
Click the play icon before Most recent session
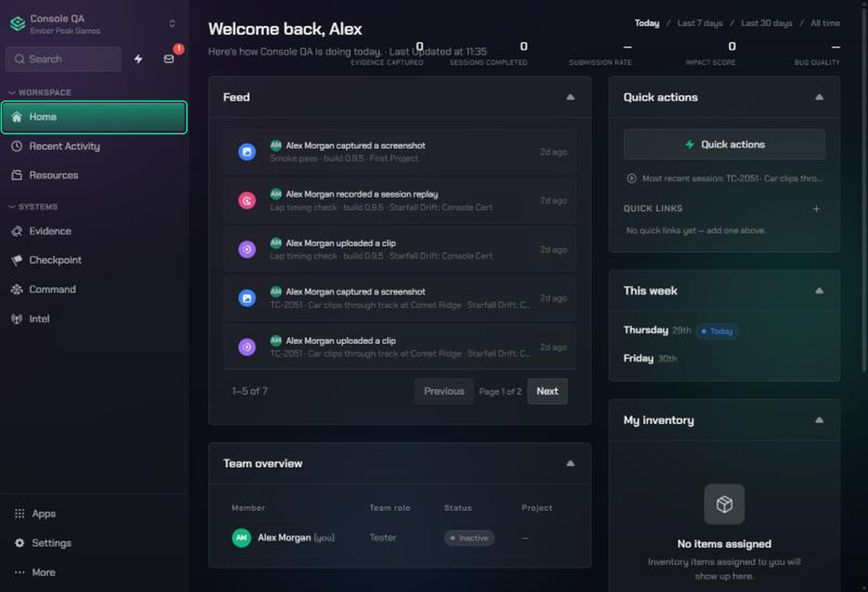point(631,178)
